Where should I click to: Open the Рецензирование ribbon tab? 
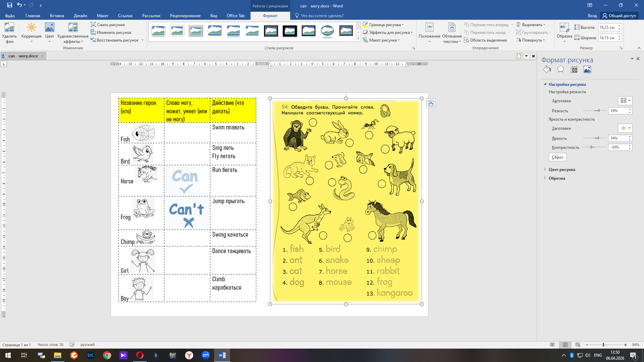pyautogui.click(x=185, y=16)
